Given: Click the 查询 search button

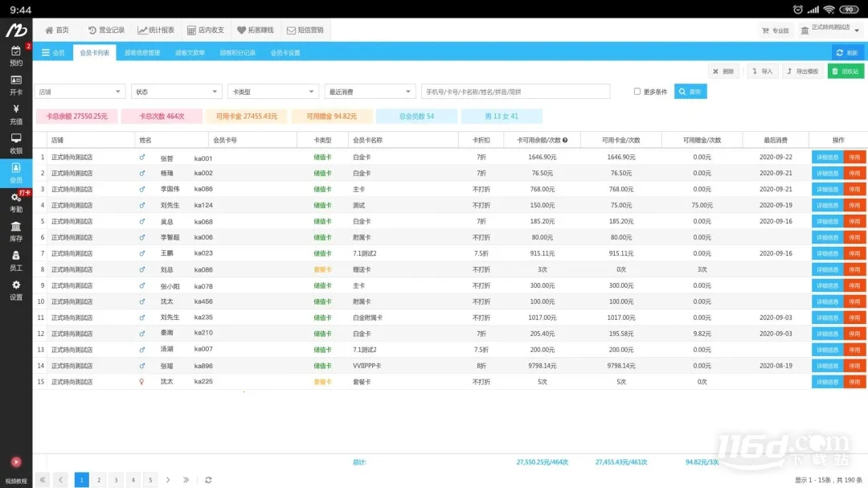Looking at the screenshot, I should click(690, 91).
